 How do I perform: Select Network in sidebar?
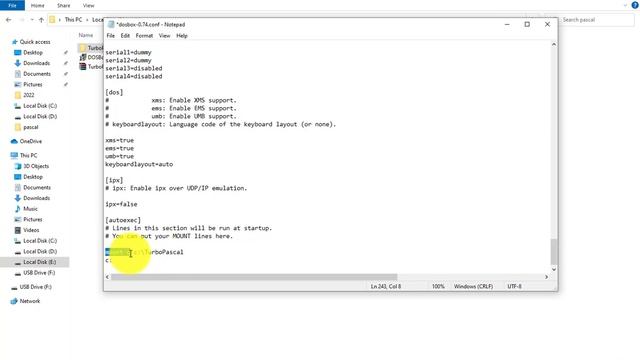(x=30, y=301)
